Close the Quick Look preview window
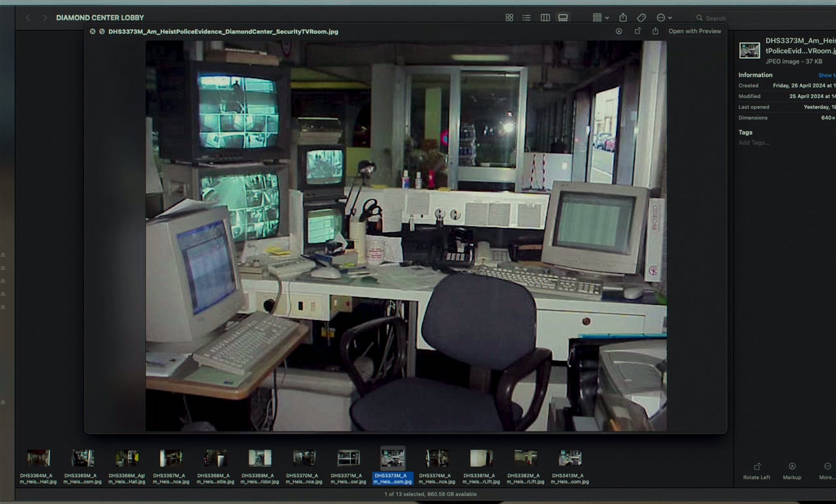Screen dimensions: 836x504 92,31
